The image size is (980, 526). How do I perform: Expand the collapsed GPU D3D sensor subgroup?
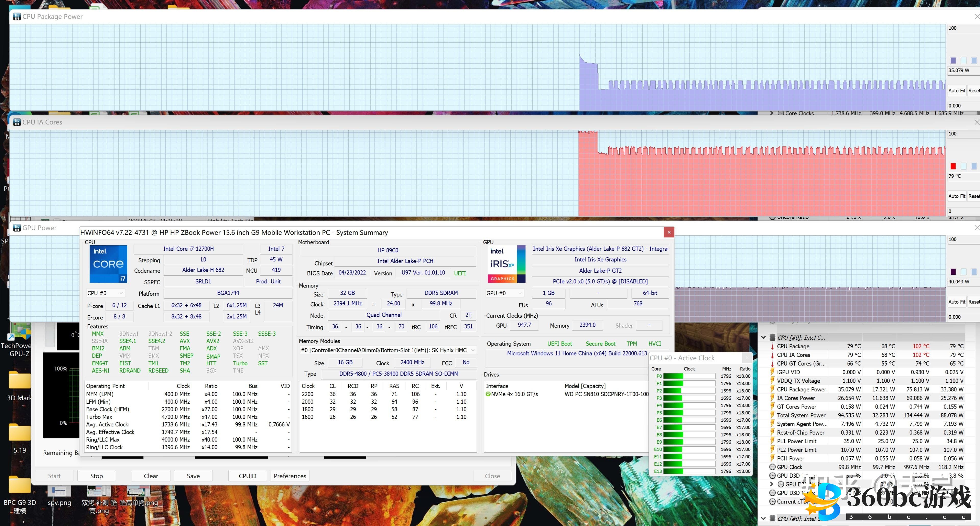pos(771,484)
